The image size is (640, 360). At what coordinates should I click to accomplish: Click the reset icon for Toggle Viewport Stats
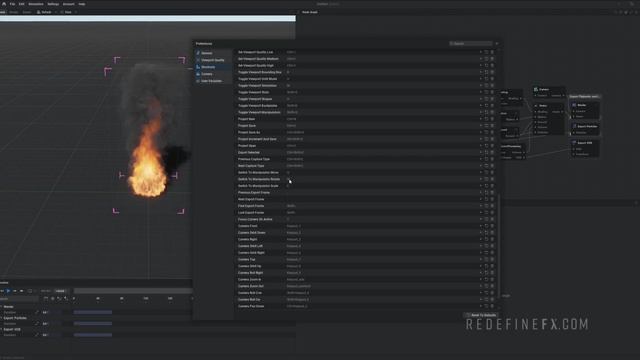tap(487, 92)
